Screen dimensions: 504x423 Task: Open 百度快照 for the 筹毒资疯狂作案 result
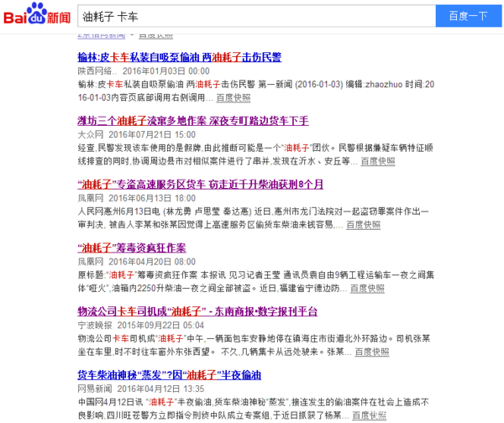click(364, 288)
